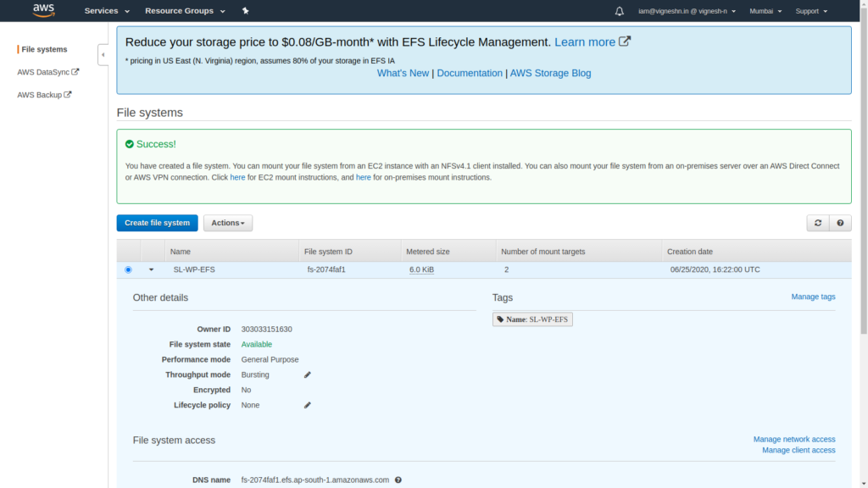
Task: Click the Name SL-WP-EFS tag chip
Action: pyautogui.click(x=532, y=319)
